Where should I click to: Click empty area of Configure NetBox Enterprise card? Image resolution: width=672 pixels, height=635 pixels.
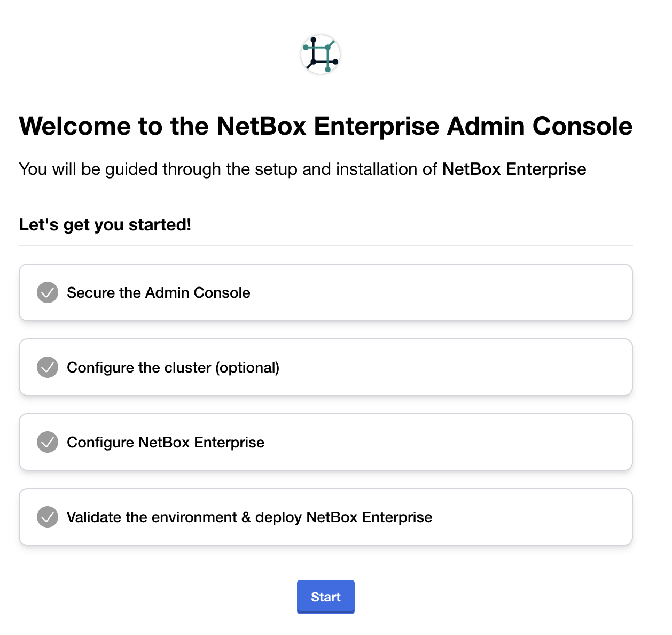tap(454, 443)
